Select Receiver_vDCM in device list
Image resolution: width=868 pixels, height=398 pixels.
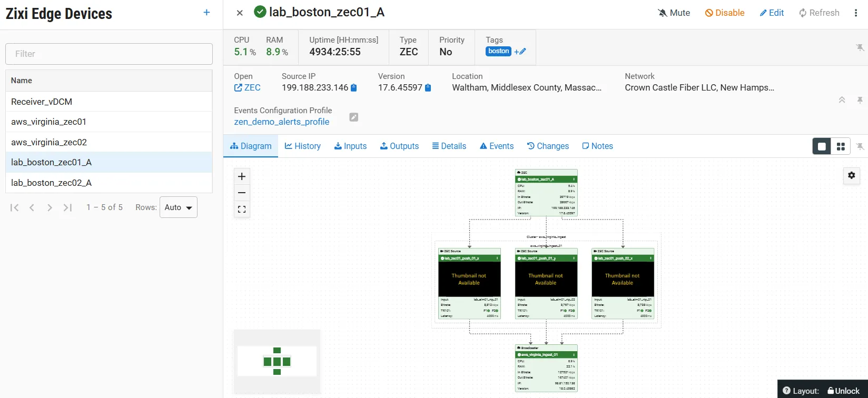[x=109, y=102]
